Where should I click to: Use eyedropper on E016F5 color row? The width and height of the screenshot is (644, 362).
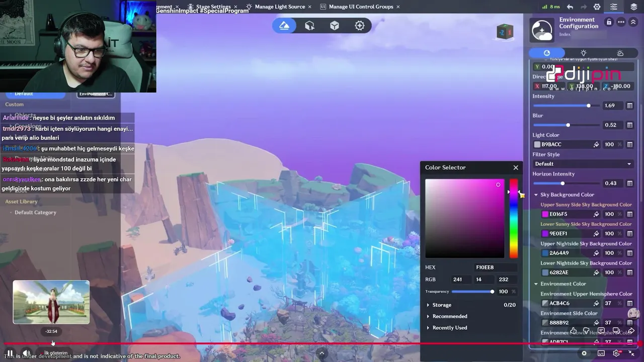(x=596, y=214)
